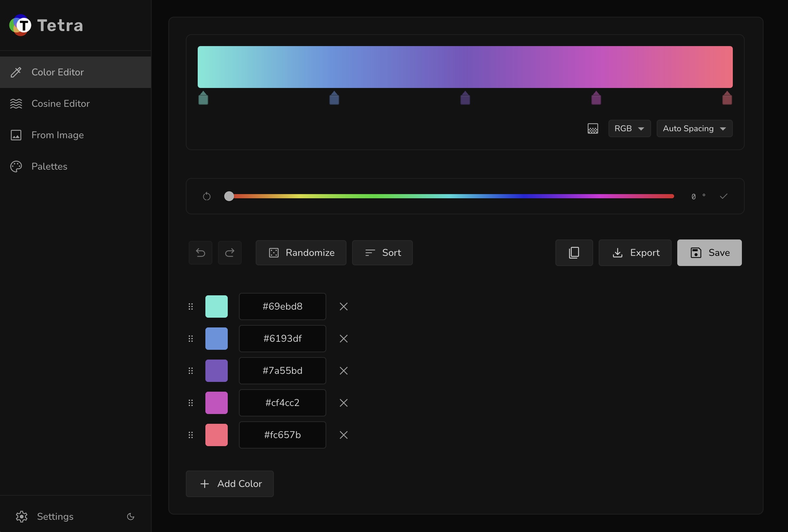Select the magenta gradient stop marker
Screen dimensions: 788x532
(x=596, y=98)
